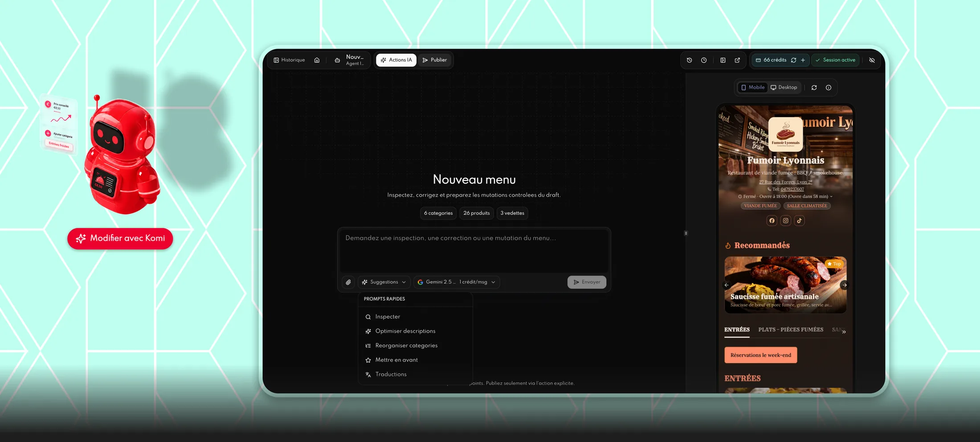Click the Publier button
Screen dimensions: 980x442
[x=434, y=60]
